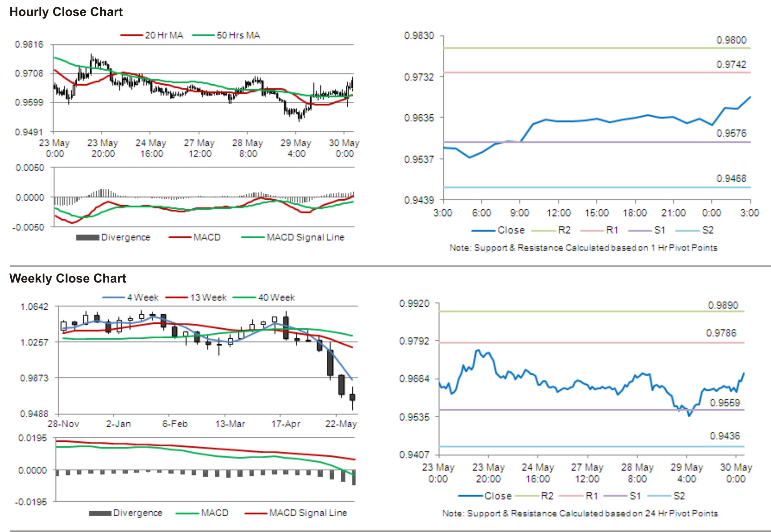Click the 0.0195 weekly MACD axis value
Viewport: 771px width, 532px height.
[x=32, y=438]
